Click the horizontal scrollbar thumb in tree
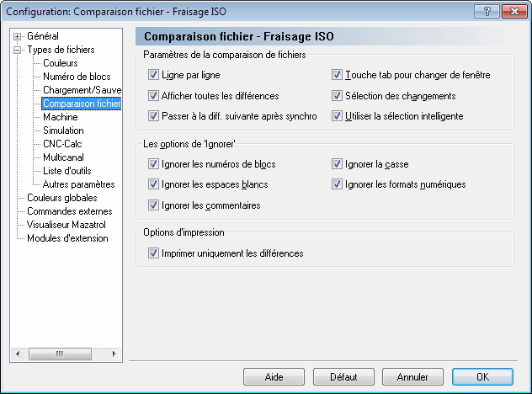The width and height of the screenshot is (532, 394). pos(60,354)
